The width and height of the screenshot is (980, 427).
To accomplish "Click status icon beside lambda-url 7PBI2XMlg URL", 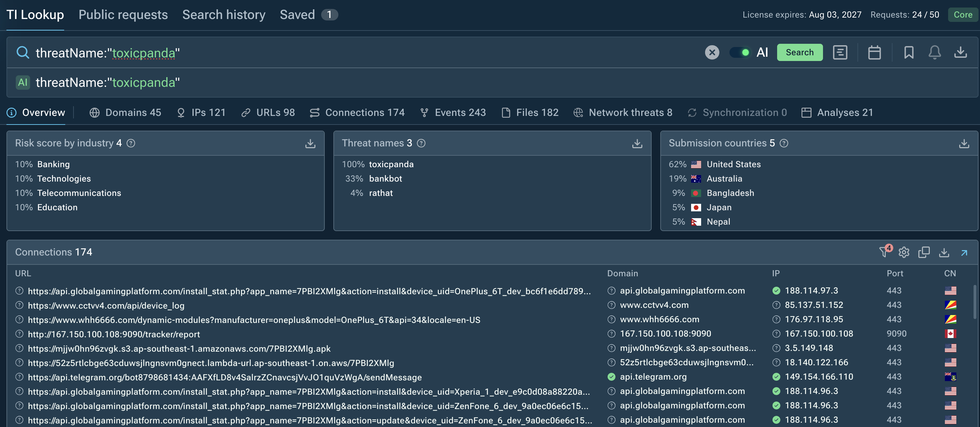I will tap(19, 363).
